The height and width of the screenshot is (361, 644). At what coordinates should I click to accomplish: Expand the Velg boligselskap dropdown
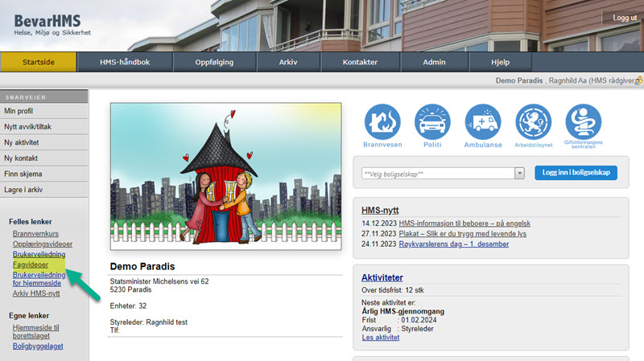(519, 173)
